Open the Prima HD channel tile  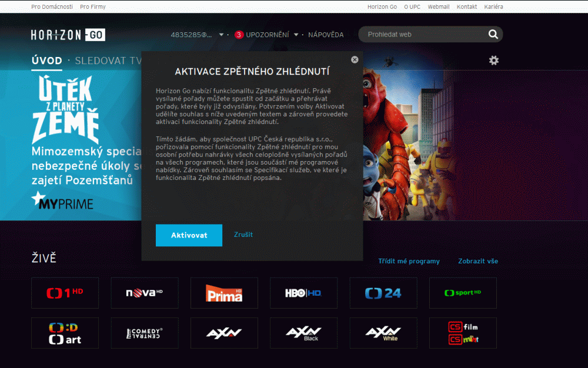pyautogui.click(x=224, y=293)
